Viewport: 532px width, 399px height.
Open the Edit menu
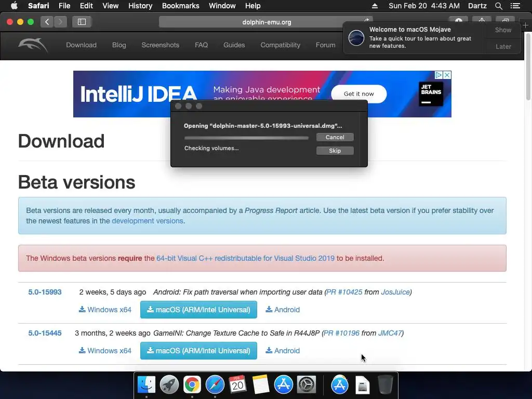[86, 6]
